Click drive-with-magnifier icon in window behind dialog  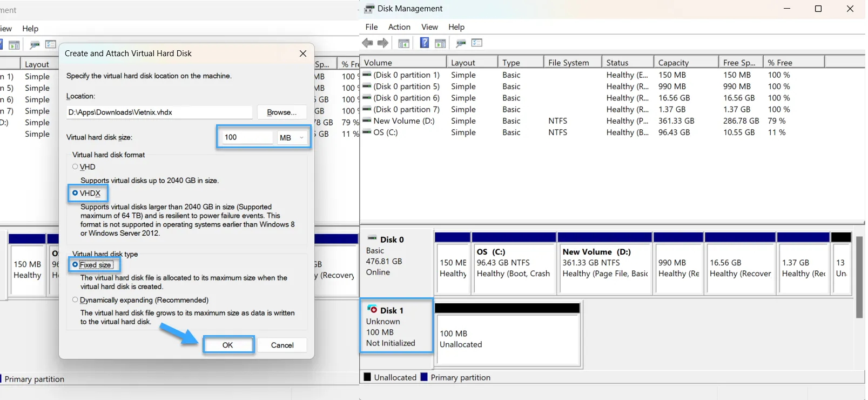pos(35,45)
